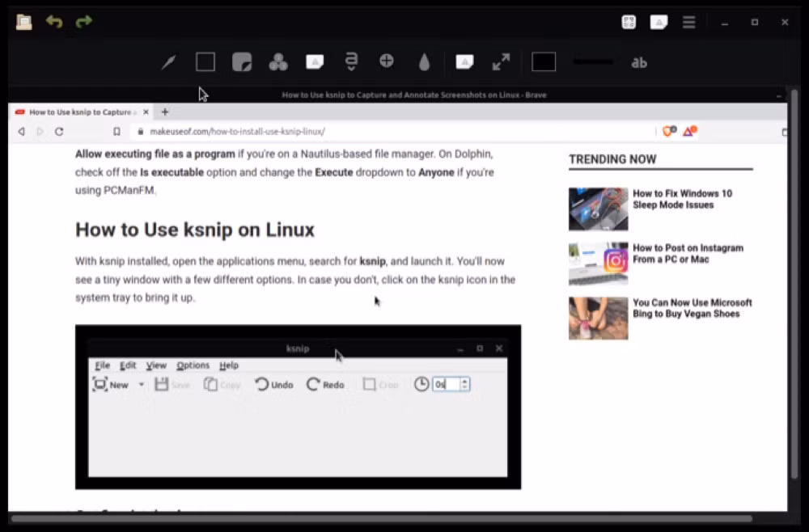The height and width of the screenshot is (532, 809).
Task: Click the Crop button in ksnip
Action: [381, 385]
